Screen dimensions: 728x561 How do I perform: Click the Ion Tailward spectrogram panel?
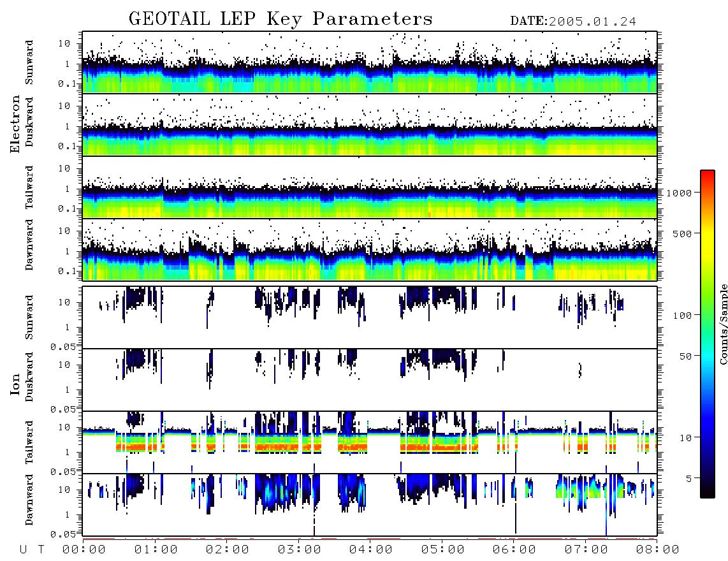pos(370,442)
